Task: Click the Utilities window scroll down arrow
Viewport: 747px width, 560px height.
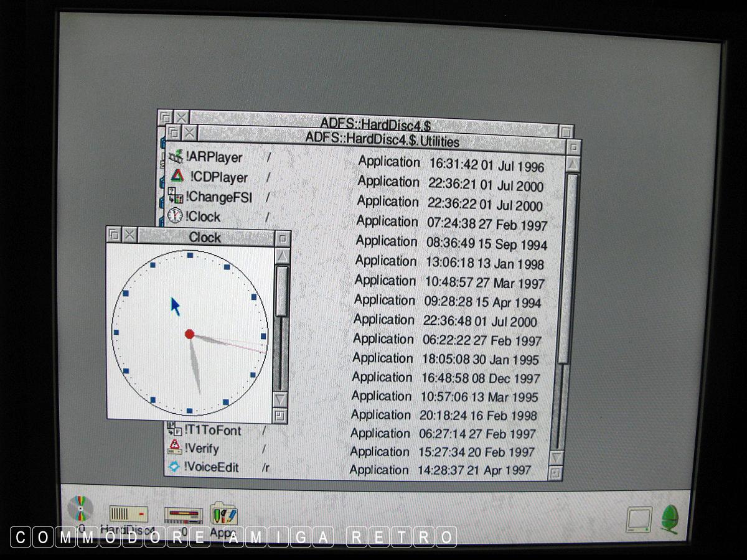Action: (557, 458)
